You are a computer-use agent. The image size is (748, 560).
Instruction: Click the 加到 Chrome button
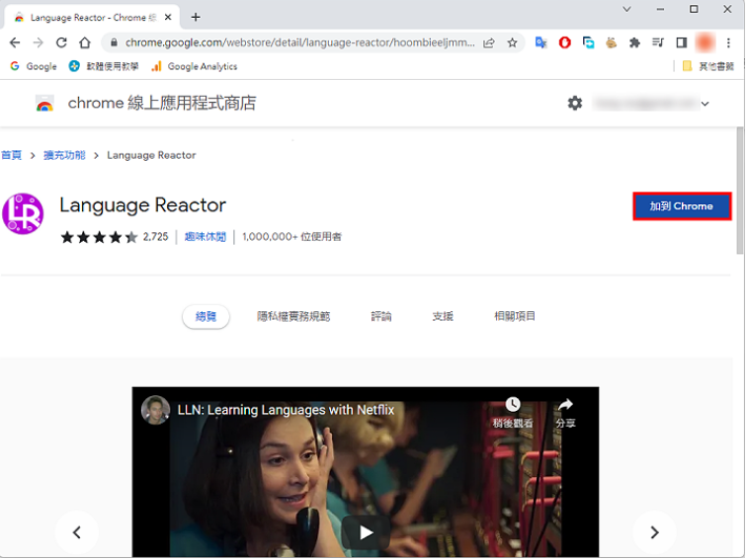pos(682,206)
